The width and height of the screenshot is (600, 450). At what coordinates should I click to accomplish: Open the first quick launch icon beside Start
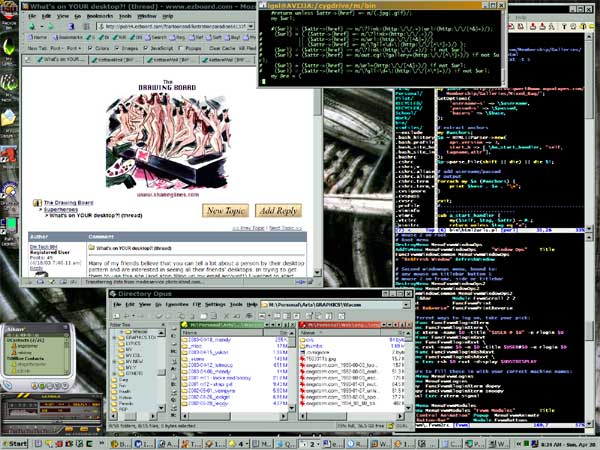pos(38,444)
